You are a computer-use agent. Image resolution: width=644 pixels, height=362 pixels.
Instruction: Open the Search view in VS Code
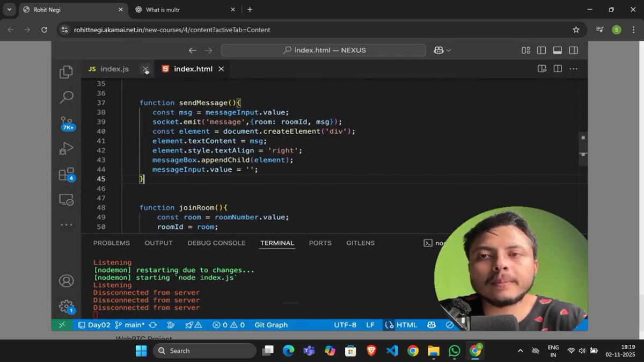(66, 97)
